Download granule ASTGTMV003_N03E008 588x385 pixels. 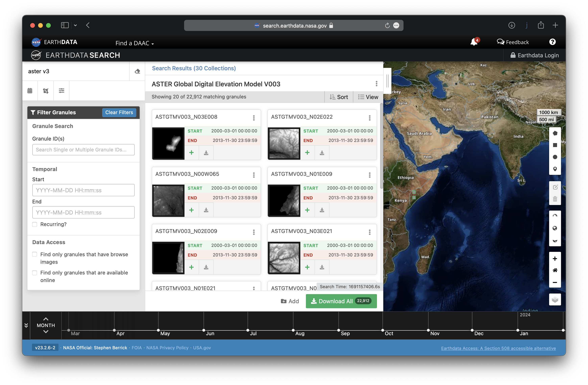click(x=206, y=153)
